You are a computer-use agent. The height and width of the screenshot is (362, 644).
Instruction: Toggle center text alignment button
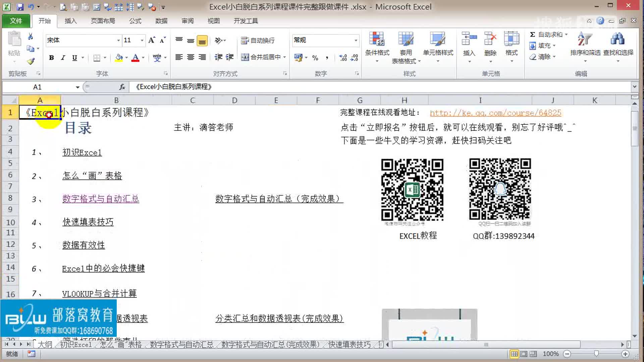[191, 57]
